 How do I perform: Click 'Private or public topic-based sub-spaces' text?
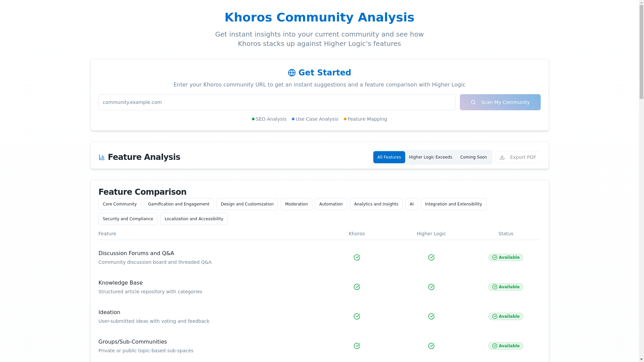point(146,351)
